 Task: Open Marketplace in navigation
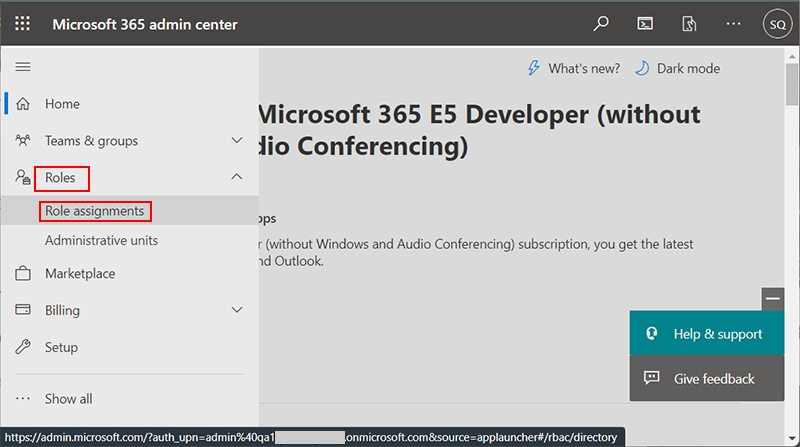80,274
